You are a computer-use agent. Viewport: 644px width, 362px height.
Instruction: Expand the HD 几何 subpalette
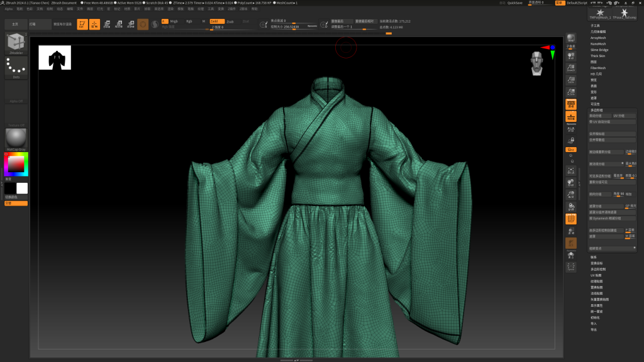(x=596, y=74)
